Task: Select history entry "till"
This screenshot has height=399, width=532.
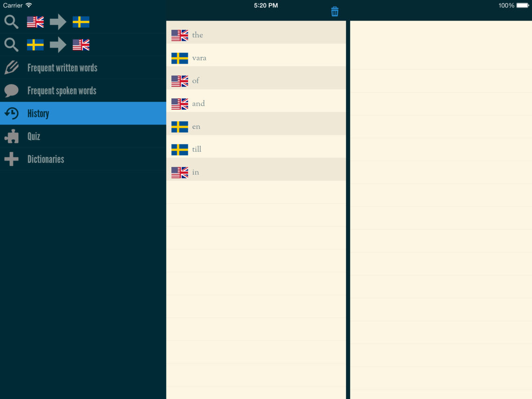Action: point(256,147)
